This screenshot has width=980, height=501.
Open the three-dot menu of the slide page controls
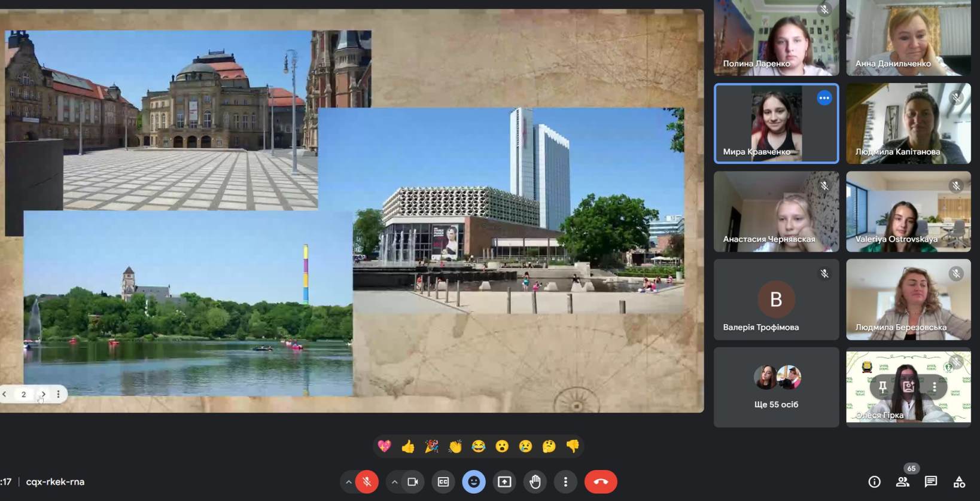[58, 394]
